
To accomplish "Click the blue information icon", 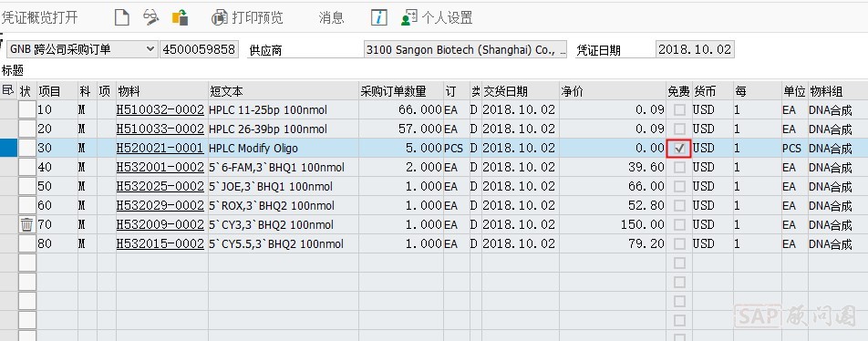I will 378,17.
